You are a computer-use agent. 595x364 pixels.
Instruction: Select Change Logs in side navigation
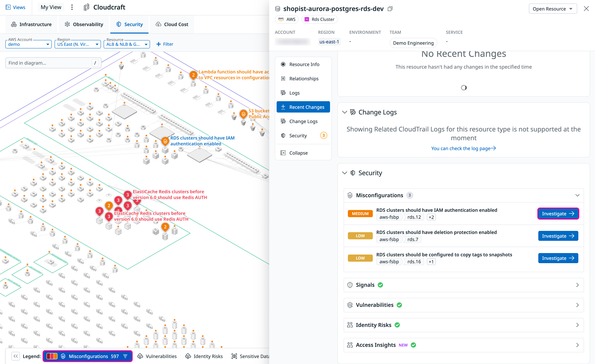[x=303, y=121]
